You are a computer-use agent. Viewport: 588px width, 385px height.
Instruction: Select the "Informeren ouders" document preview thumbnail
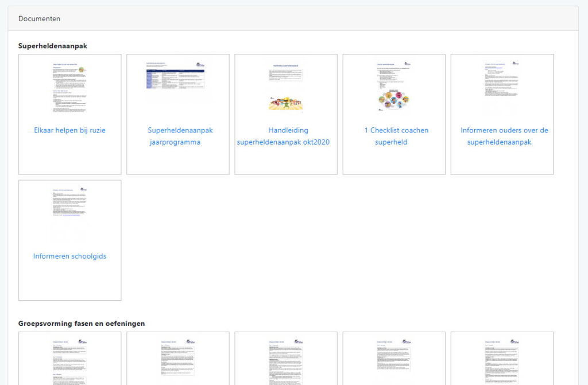pos(502,88)
